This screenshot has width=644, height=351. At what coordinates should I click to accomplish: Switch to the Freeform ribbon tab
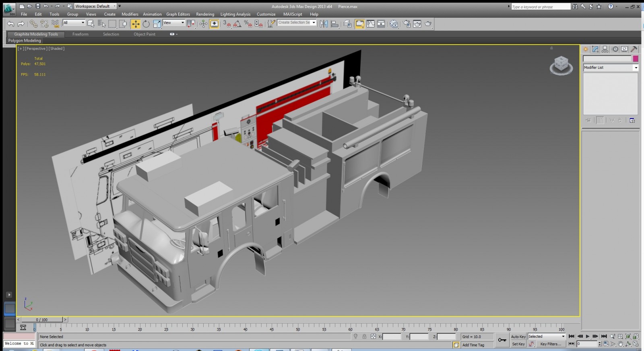[80, 34]
